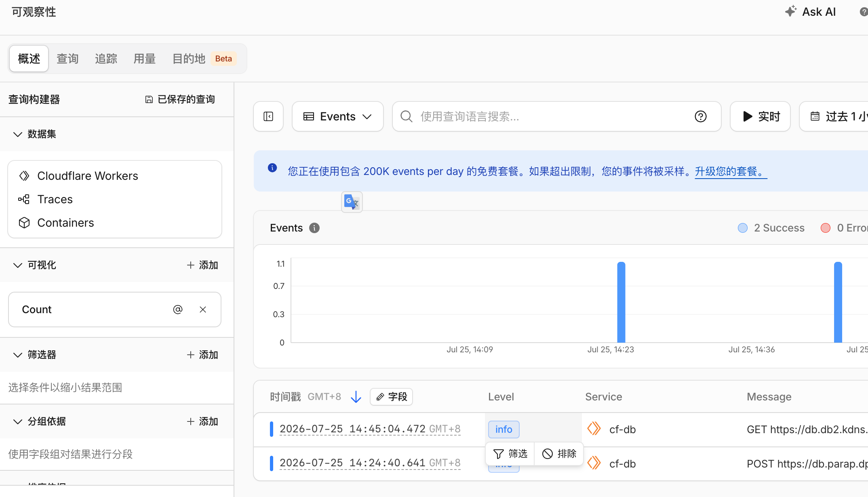Open query language help question icon
This screenshot has height=497, width=868.
tap(701, 116)
